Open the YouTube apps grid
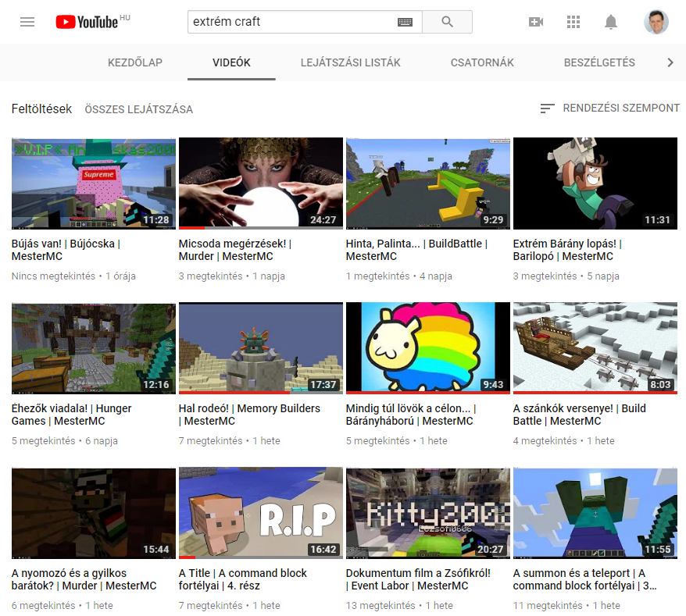This screenshot has height=616, width=686. (573, 22)
